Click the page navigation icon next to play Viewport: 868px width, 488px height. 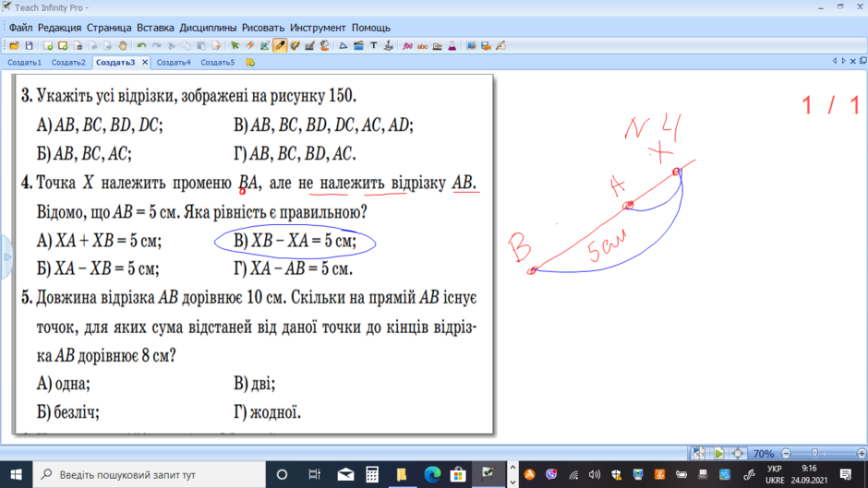699,454
